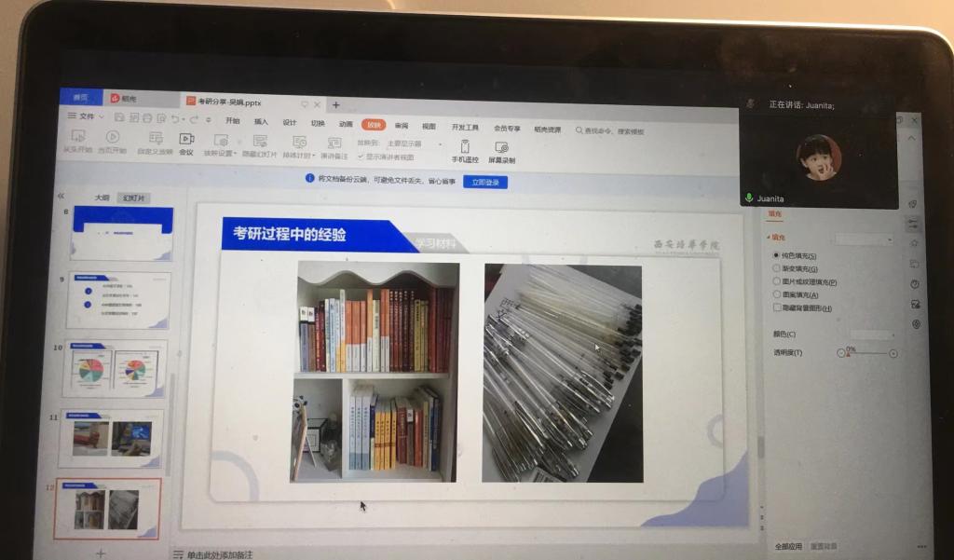Image resolution: width=954 pixels, height=560 pixels.
Task: Add a new slide with plus icon
Action: pos(101,553)
